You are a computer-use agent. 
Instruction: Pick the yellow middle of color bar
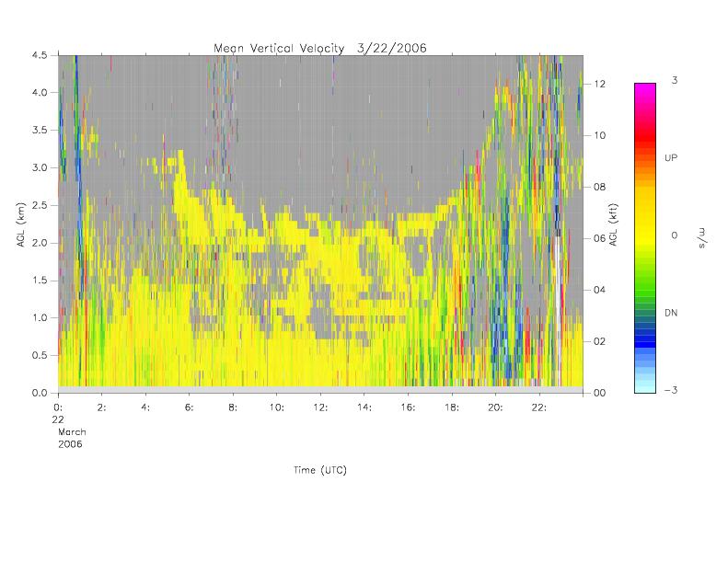click(645, 235)
